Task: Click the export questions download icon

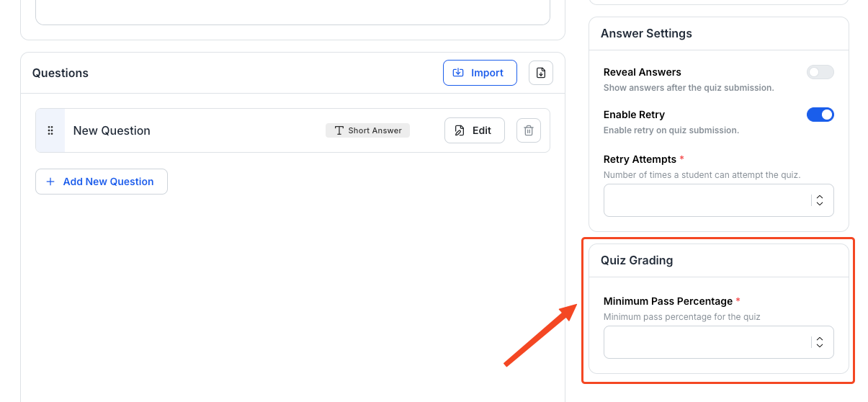Action: 541,73
